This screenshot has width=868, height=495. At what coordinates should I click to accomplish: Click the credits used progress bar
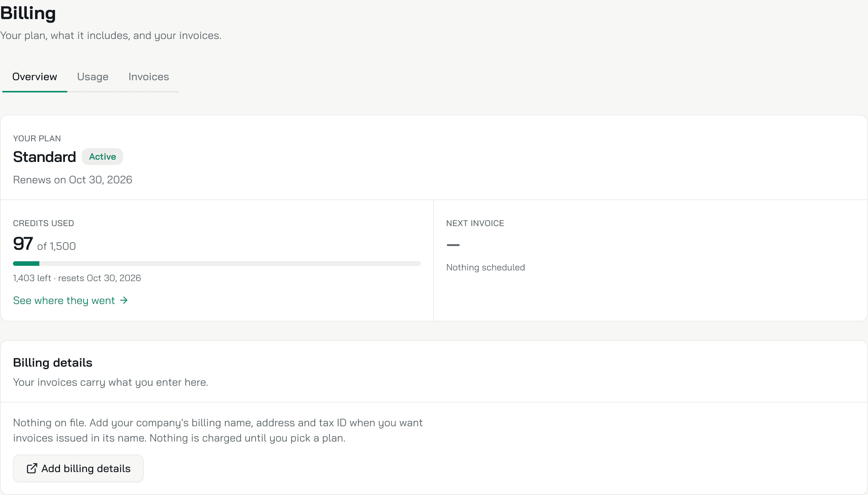tap(217, 264)
